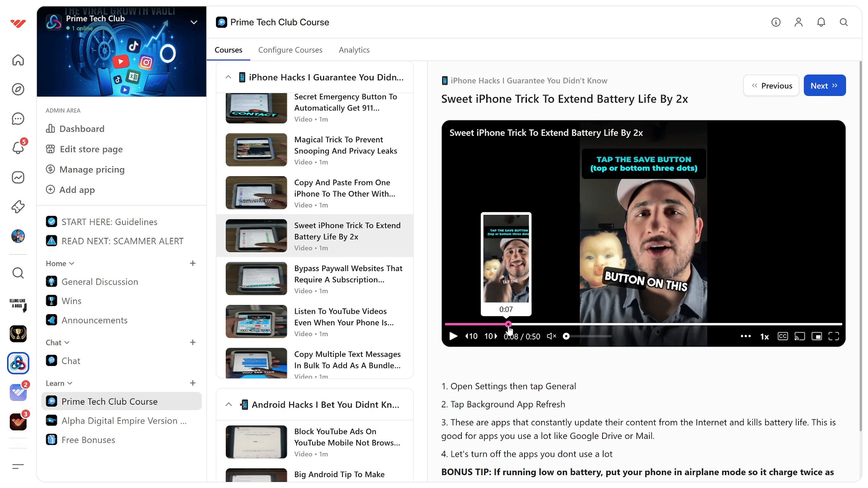Enter fullscreen on the video player
This screenshot has height=488, width=868.
(x=834, y=336)
